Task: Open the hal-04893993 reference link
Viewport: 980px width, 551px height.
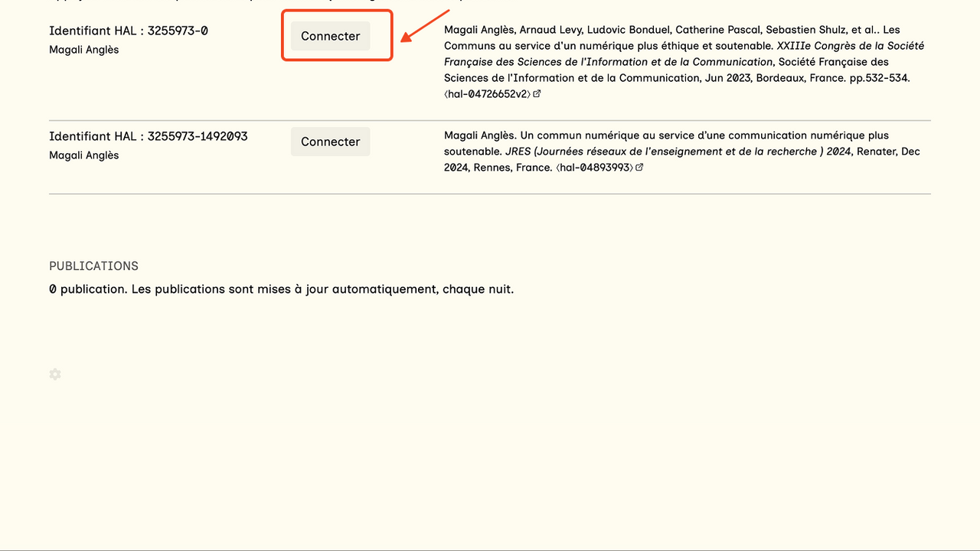Action: [595, 168]
